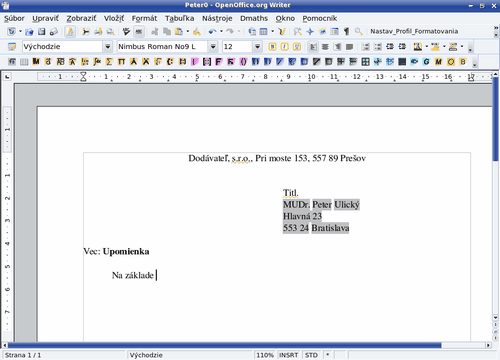Apply the Font Color swatch button
This screenshot has width=500, height=360.
pos(418,47)
